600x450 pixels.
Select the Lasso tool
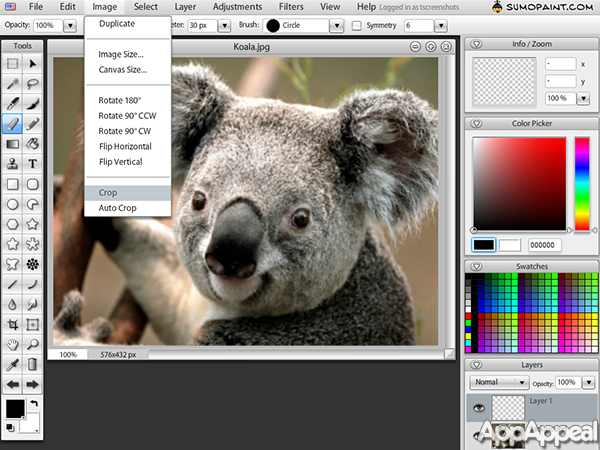click(33, 84)
